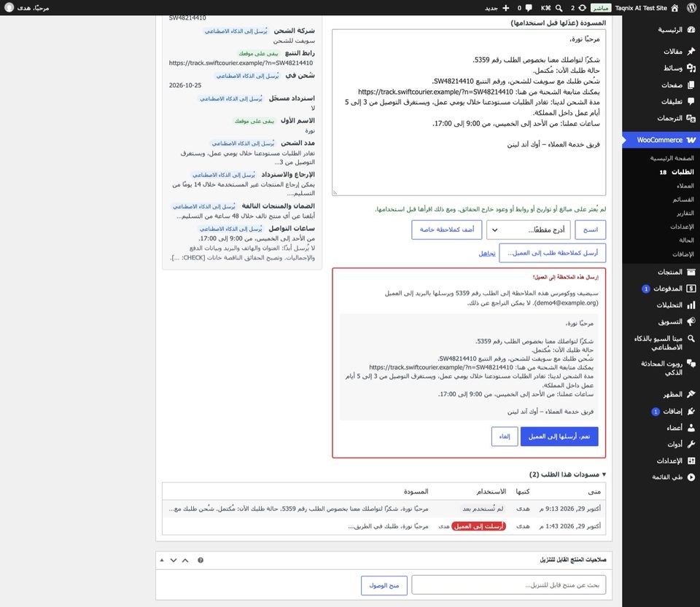This screenshot has height=607, width=700.
Task: Click the textarea resize handle corner
Action: coord(335,192)
